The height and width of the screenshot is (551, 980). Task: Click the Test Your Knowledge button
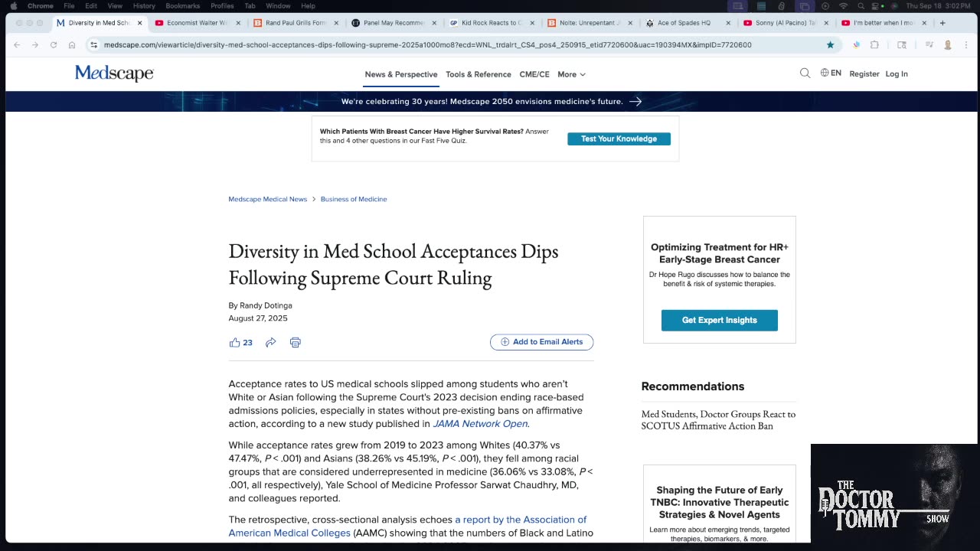click(619, 139)
